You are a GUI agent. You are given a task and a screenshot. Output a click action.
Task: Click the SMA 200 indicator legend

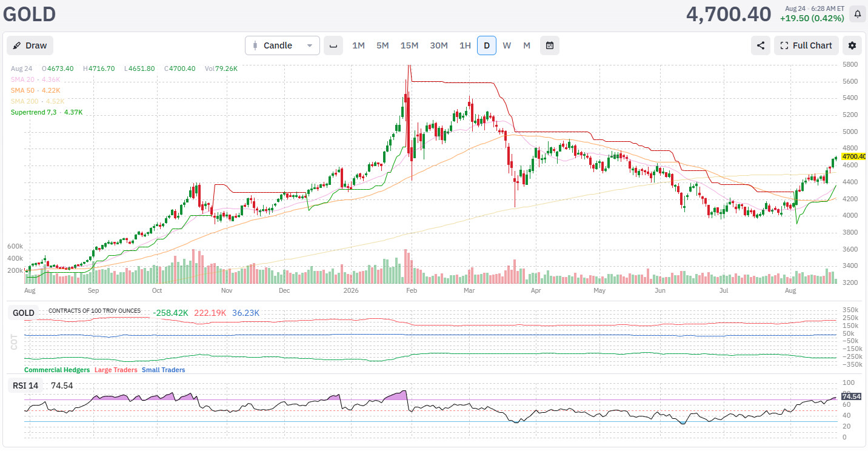tap(38, 101)
